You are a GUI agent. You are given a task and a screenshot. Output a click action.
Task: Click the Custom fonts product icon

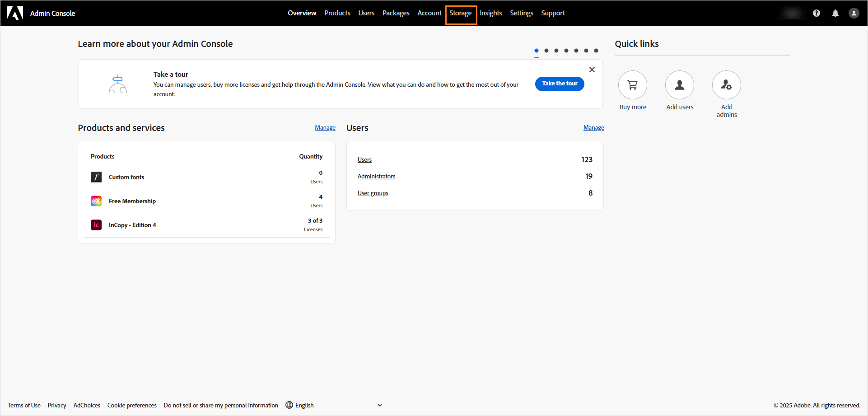tap(96, 177)
